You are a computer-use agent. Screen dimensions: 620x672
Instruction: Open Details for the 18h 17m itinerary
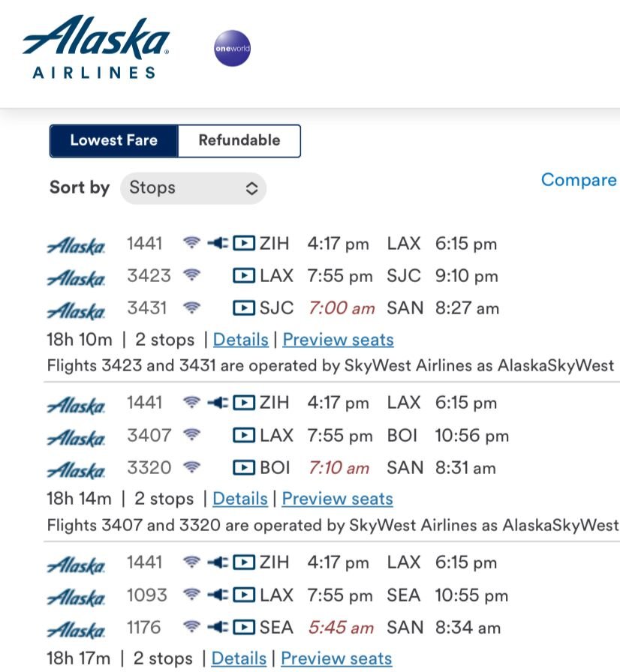coord(239,658)
